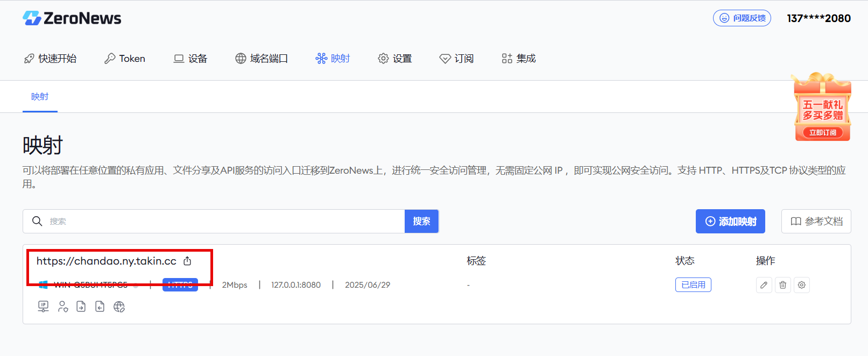Screen dimensions: 868x356
Task: Click the 添加映射 button
Action: [x=730, y=221]
